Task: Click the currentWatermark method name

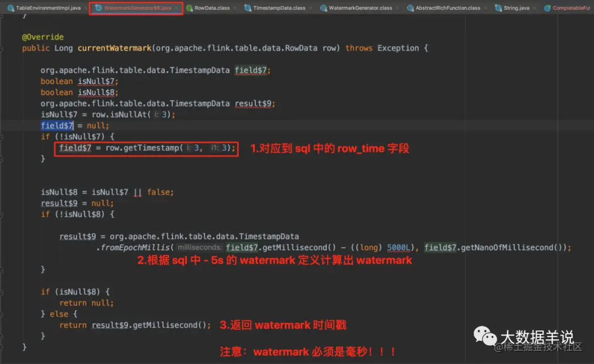Action: [114, 48]
